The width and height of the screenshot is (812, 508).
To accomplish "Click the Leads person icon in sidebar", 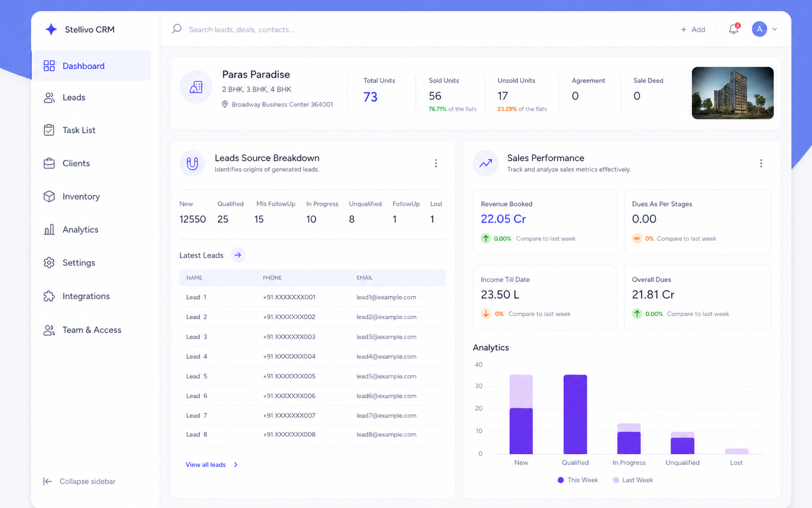I will (x=49, y=97).
